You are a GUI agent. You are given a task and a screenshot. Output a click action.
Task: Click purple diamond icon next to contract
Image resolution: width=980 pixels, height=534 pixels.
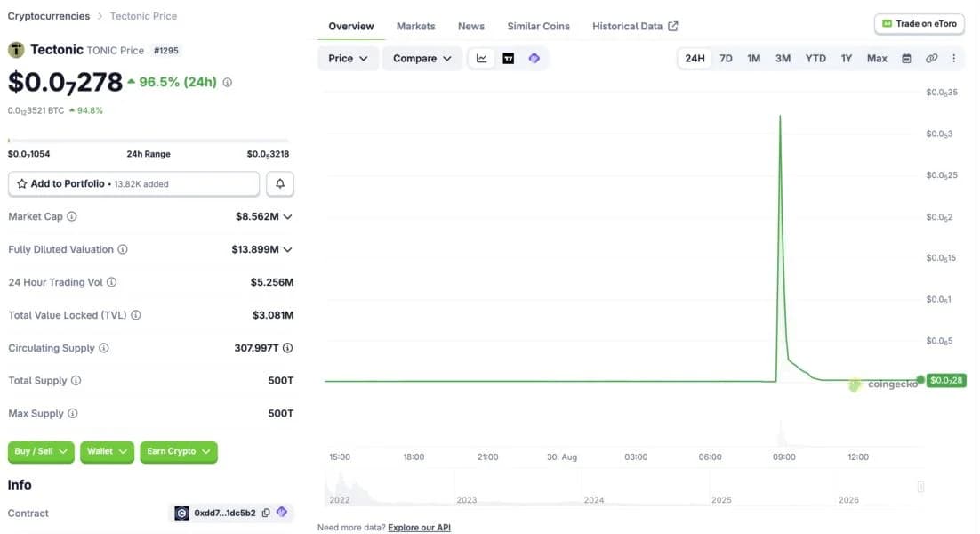point(282,512)
